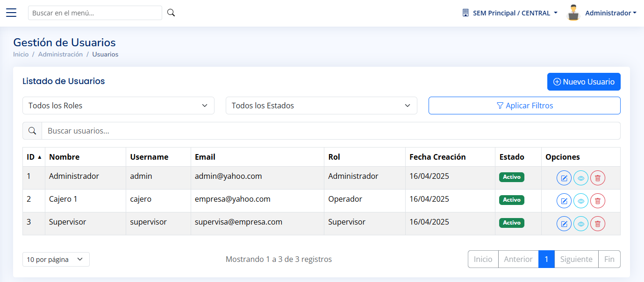Image resolution: width=644 pixels, height=282 pixels.
Task: Click the Nuevo Usuario button
Action: coord(584,82)
